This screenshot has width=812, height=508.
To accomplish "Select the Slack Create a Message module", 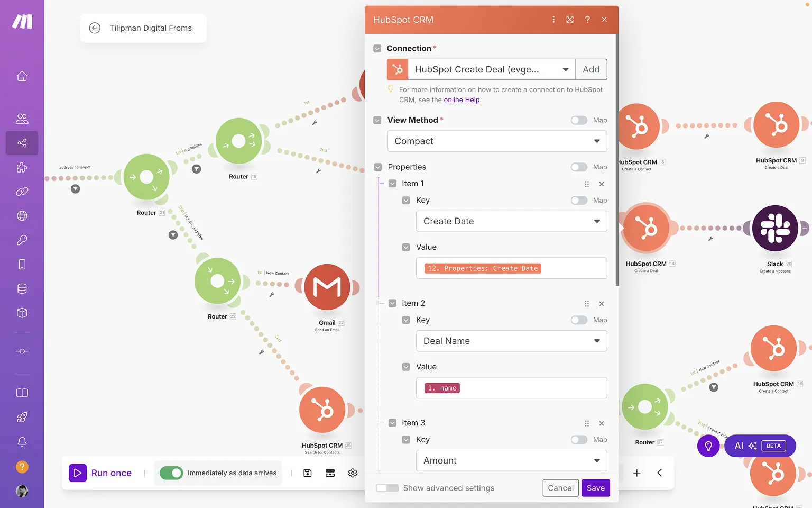I will tap(775, 229).
